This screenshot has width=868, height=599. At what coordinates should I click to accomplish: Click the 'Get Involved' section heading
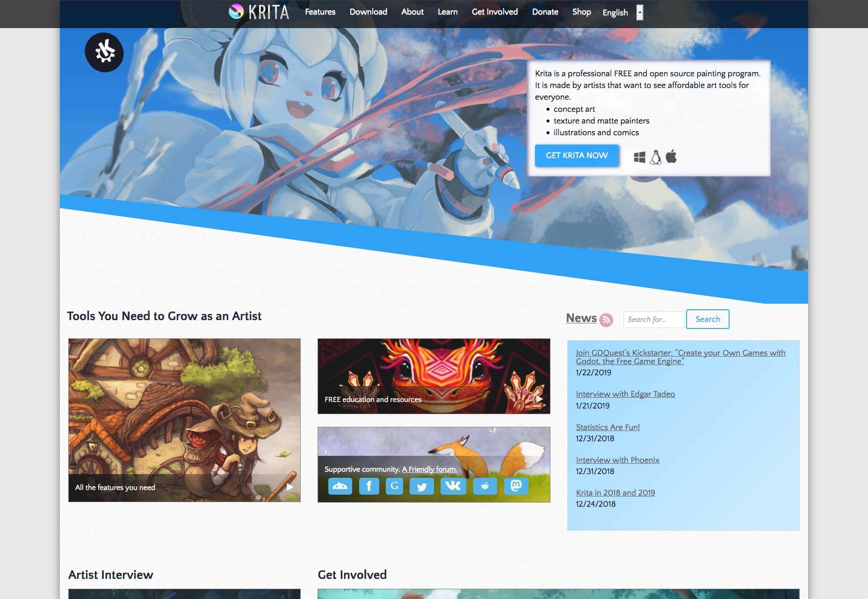(352, 575)
